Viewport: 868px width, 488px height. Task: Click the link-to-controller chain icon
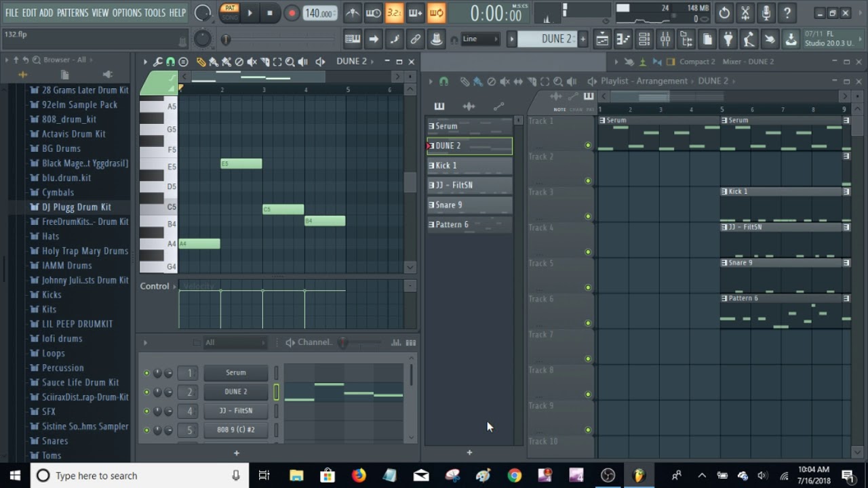click(x=416, y=39)
